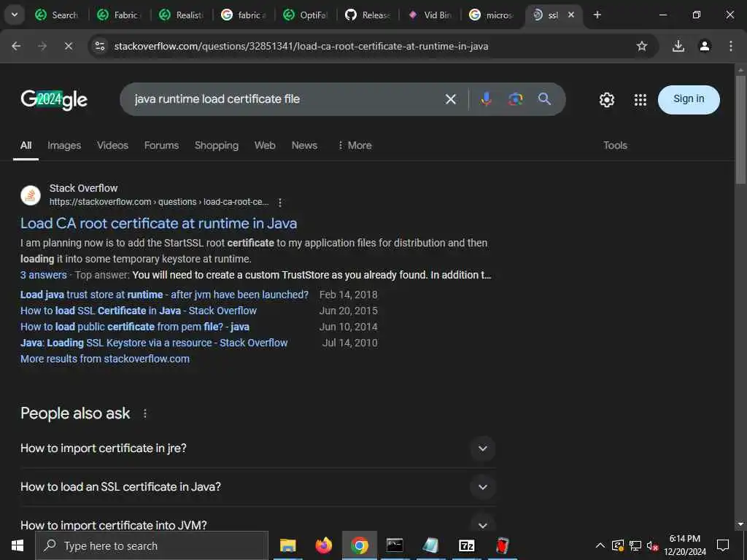Viewport: 747px width, 560px height.
Task: Click the Sign in button
Action: coord(689,99)
